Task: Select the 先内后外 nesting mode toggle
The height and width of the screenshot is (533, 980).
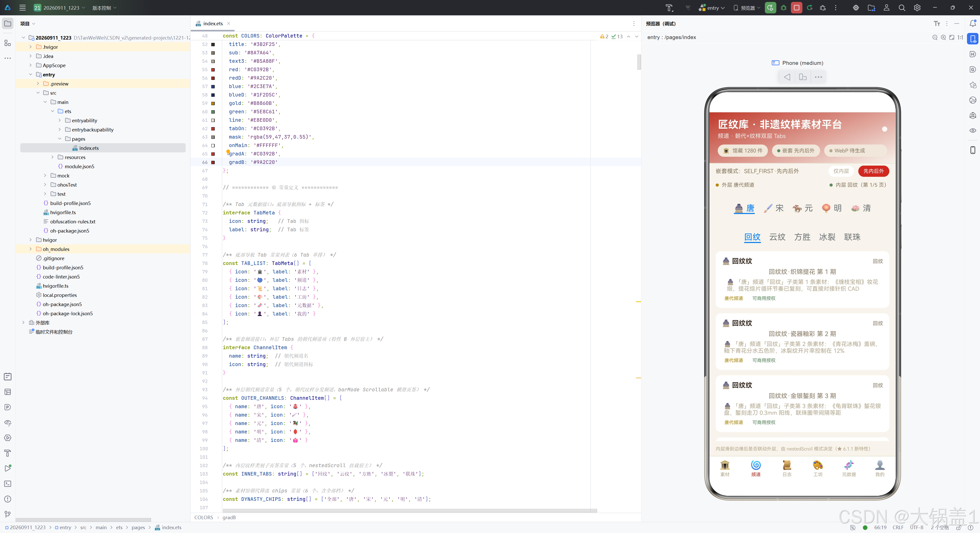Action: click(x=874, y=171)
